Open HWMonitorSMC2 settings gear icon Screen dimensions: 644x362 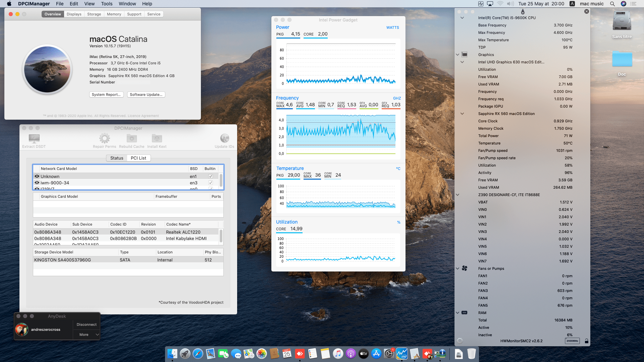tap(460, 341)
